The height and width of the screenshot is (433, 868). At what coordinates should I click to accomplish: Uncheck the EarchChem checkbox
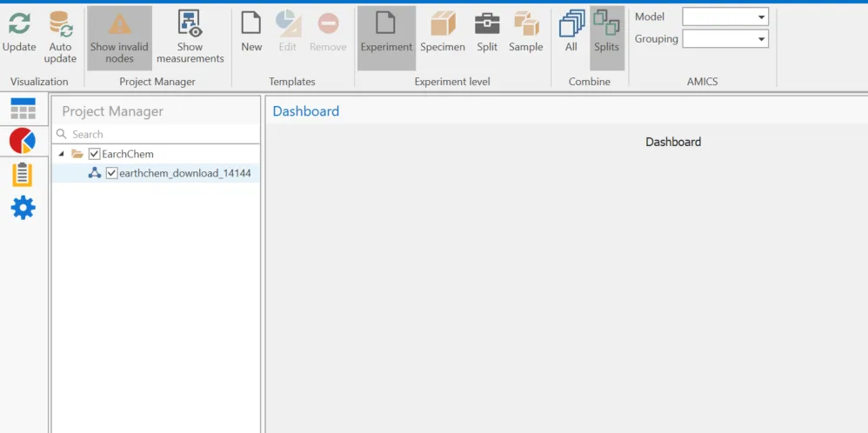point(94,154)
